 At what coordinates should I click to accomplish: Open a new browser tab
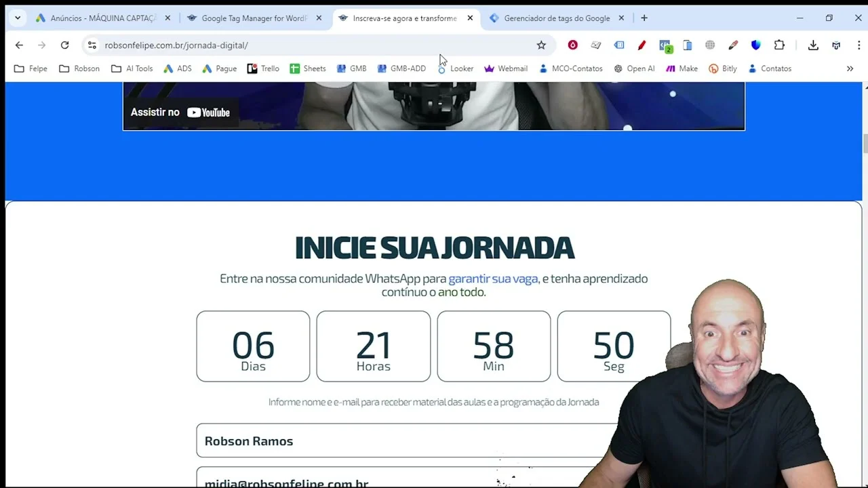644,18
